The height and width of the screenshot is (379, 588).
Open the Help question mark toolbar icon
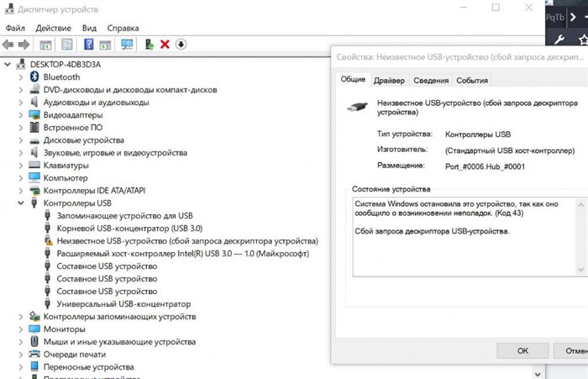click(x=88, y=45)
